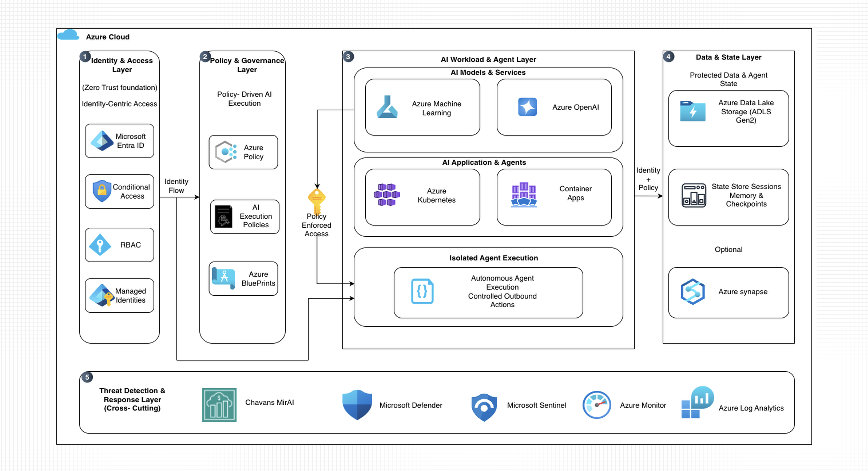Select the Azure Machine Learning flask icon
This screenshot has height=471, width=868.
point(387,107)
